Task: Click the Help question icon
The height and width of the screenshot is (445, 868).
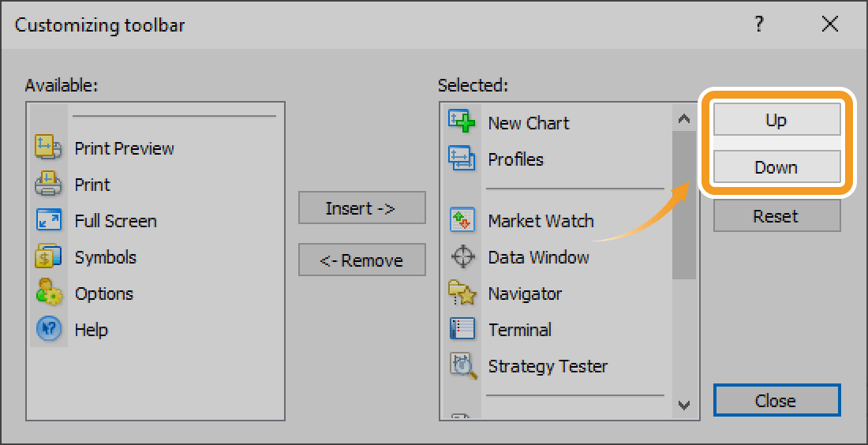Action: 48,330
